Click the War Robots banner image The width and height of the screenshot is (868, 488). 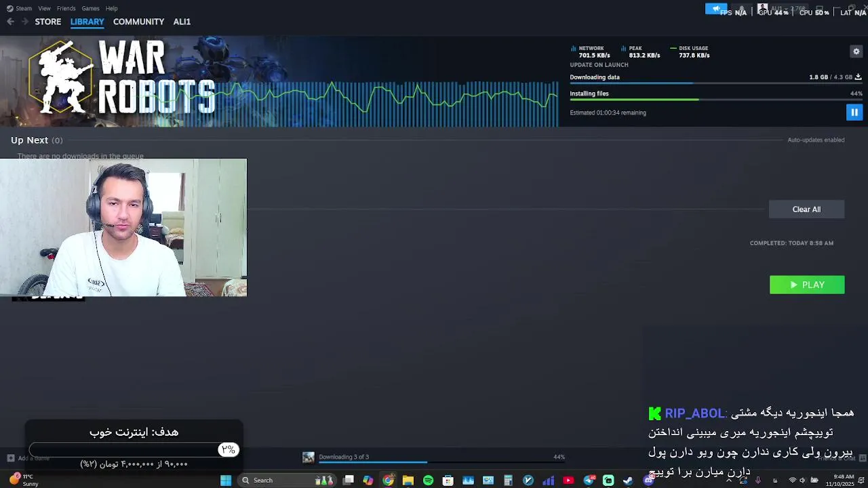tap(279, 81)
